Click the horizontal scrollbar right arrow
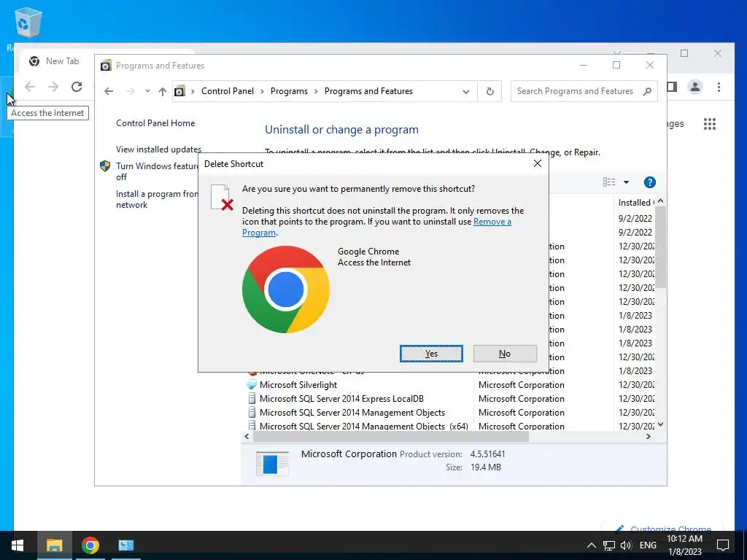Image resolution: width=747 pixels, height=560 pixels. [648, 436]
